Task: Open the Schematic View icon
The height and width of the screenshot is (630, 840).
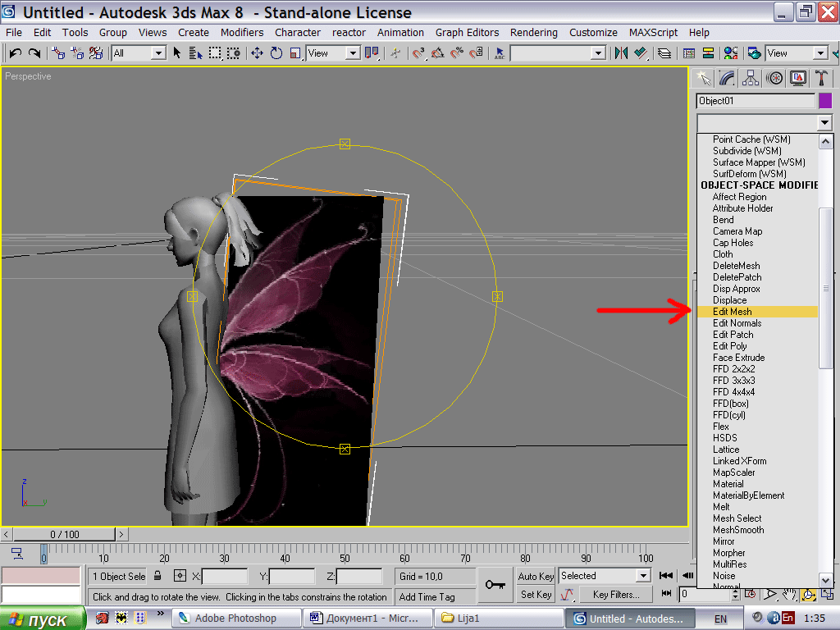Action: coord(708,53)
